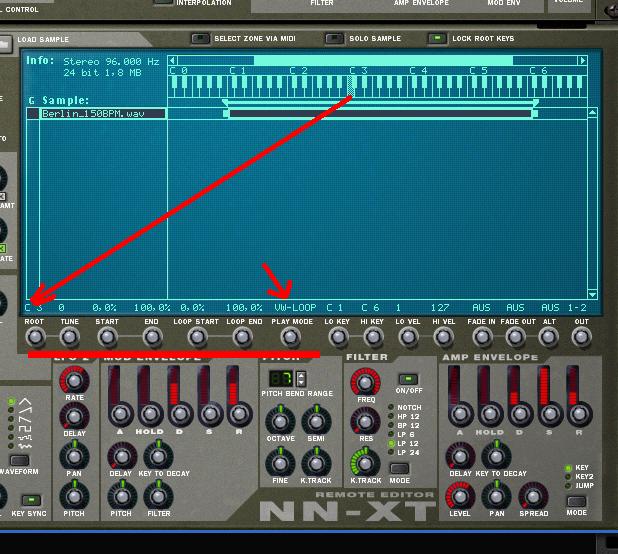Click the filter MODE button
This screenshot has width=618, height=554.
[x=399, y=468]
